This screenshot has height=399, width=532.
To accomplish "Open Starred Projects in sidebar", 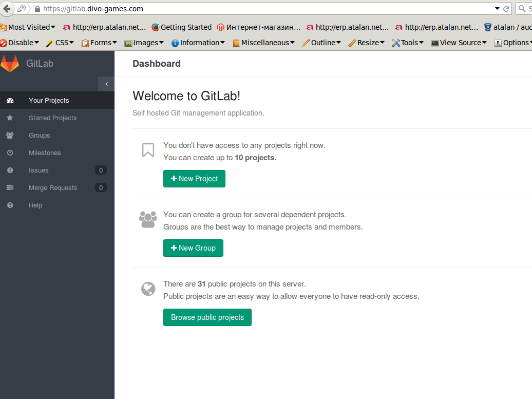I will (x=57, y=118).
